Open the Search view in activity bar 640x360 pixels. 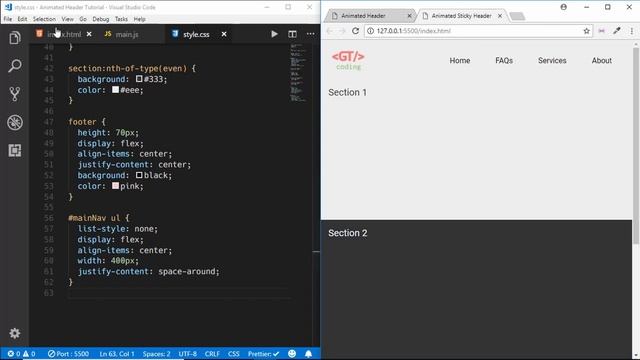[x=15, y=66]
